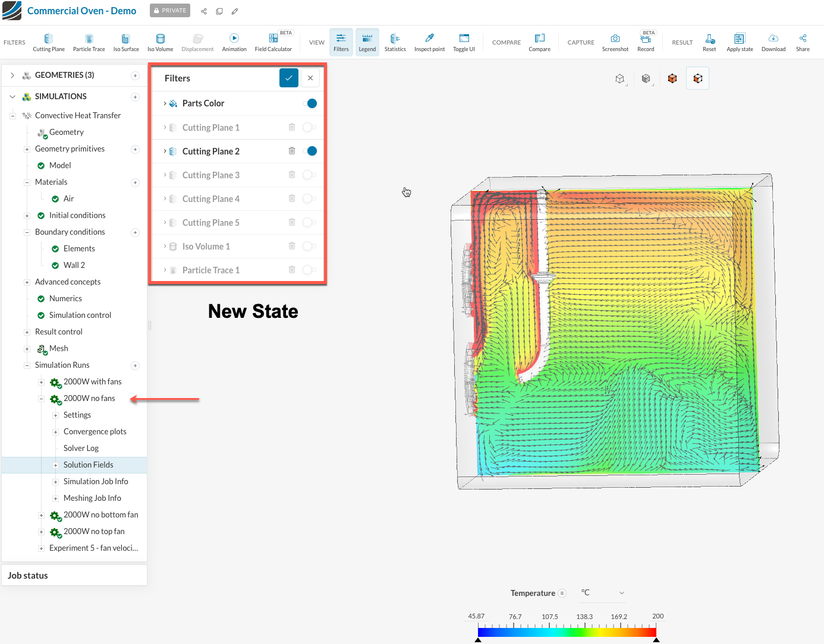The width and height of the screenshot is (824, 644).
Task: Open the Solver Log item
Action: click(81, 448)
